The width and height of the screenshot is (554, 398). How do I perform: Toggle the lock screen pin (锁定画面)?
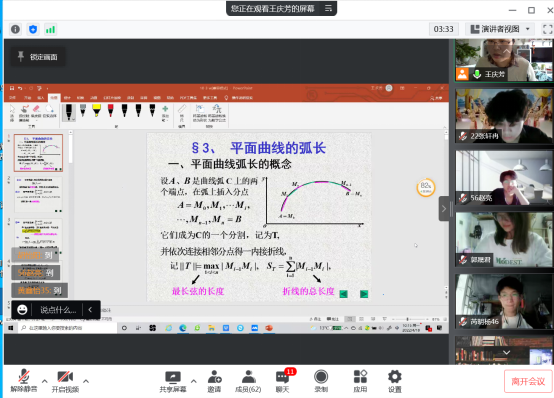[x=38, y=57]
